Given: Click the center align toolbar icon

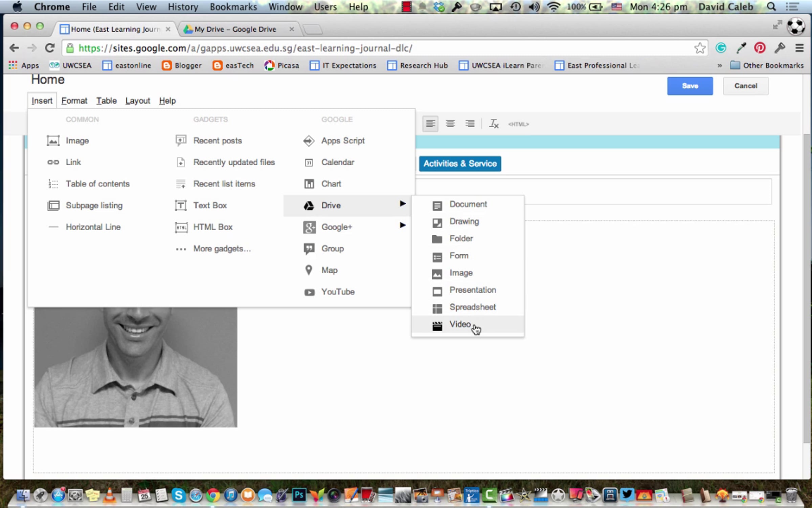Looking at the screenshot, I should [450, 124].
